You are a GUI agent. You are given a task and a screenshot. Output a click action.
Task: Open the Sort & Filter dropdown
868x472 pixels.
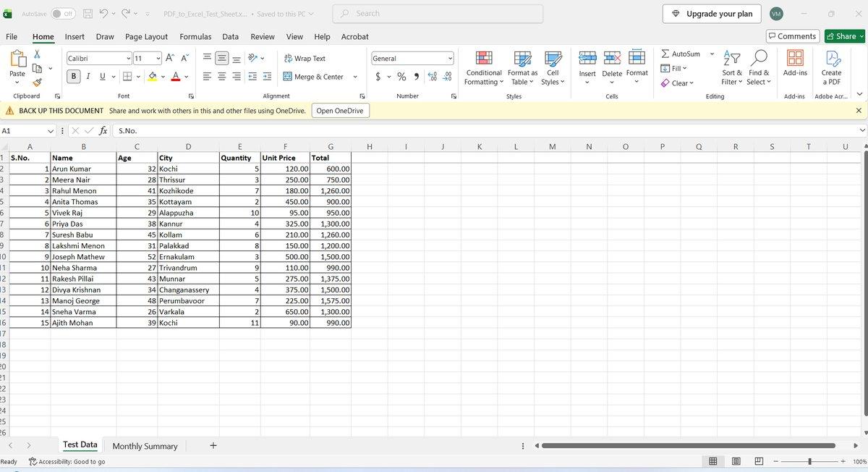[x=732, y=67]
